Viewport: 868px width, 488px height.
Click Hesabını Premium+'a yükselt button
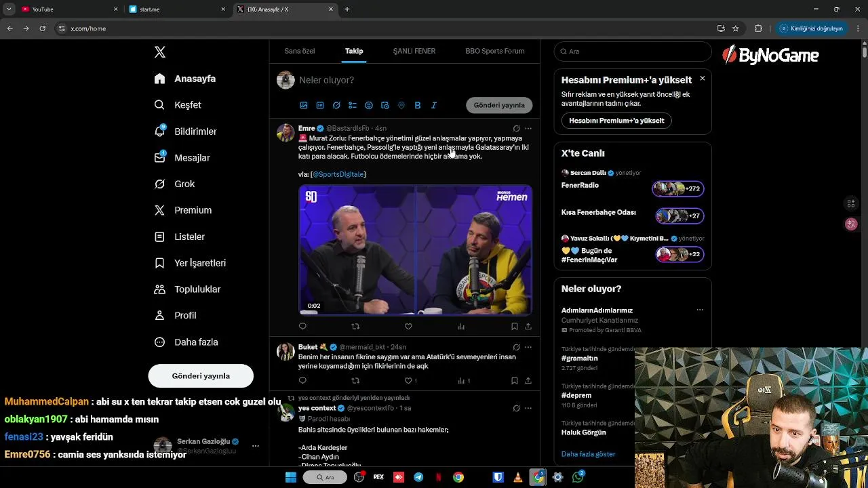[616, 121]
